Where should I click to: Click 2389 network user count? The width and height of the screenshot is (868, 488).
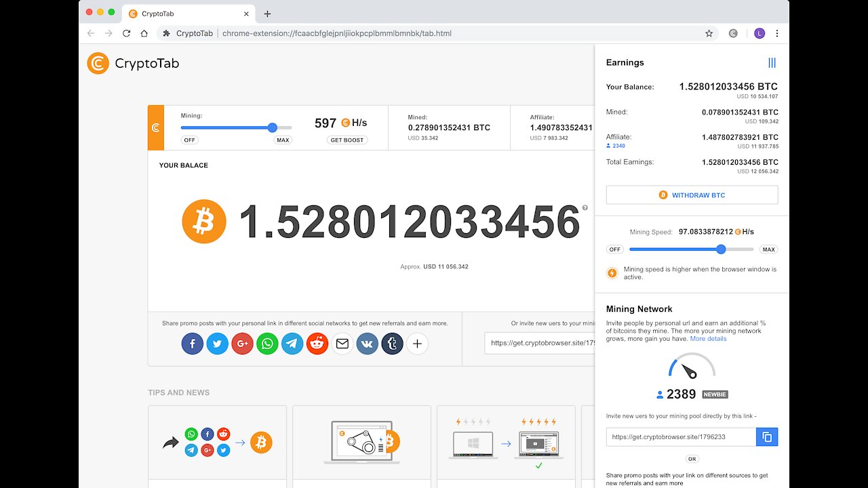[681, 394]
